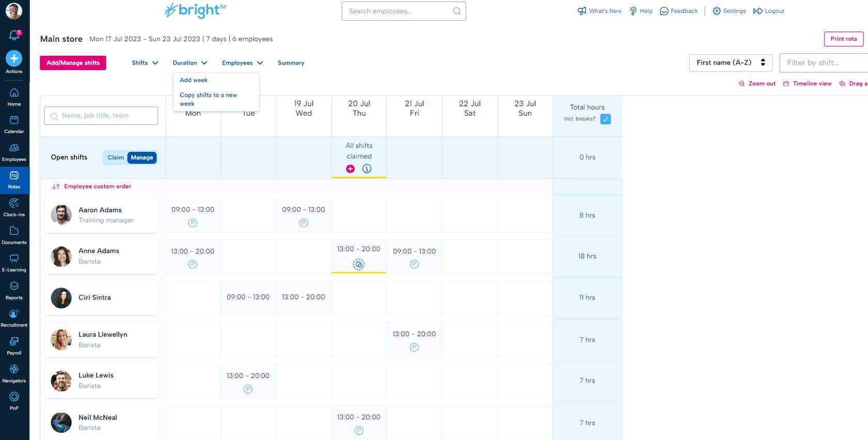Open the Summary tab
The height and width of the screenshot is (440, 868).
pos(291,63)
